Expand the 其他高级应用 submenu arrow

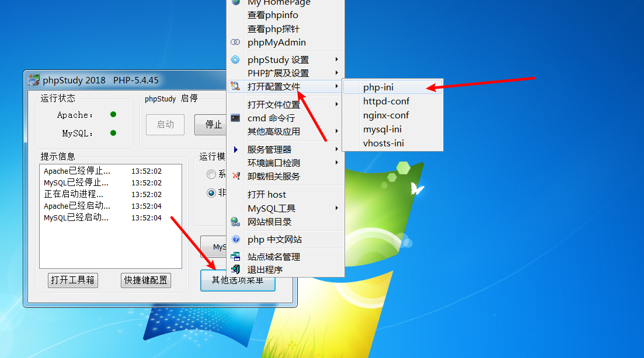(337, 131)
